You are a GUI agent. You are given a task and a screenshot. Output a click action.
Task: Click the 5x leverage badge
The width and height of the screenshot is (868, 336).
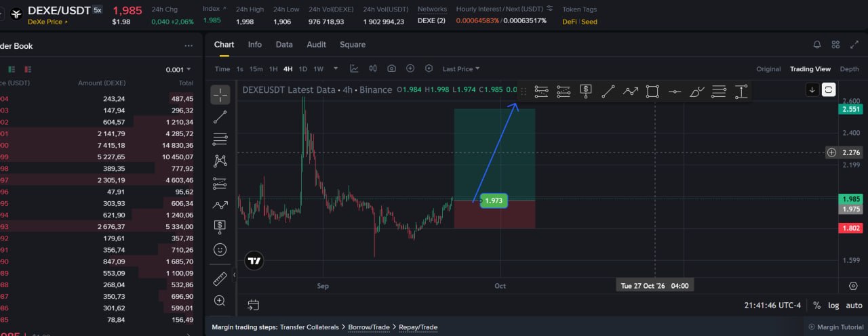coord(98,9)
